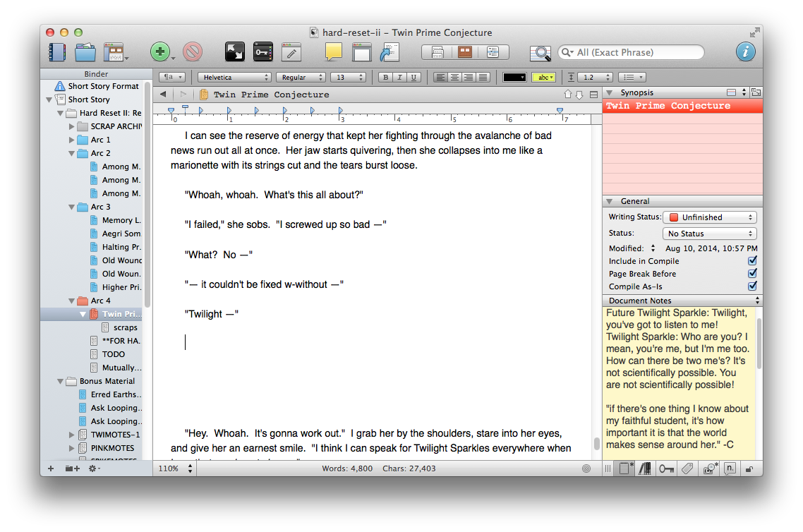This screenshot has width=803, height=532.
Task: Select TODO document in the binder
Action: click(x=113, y=354)
